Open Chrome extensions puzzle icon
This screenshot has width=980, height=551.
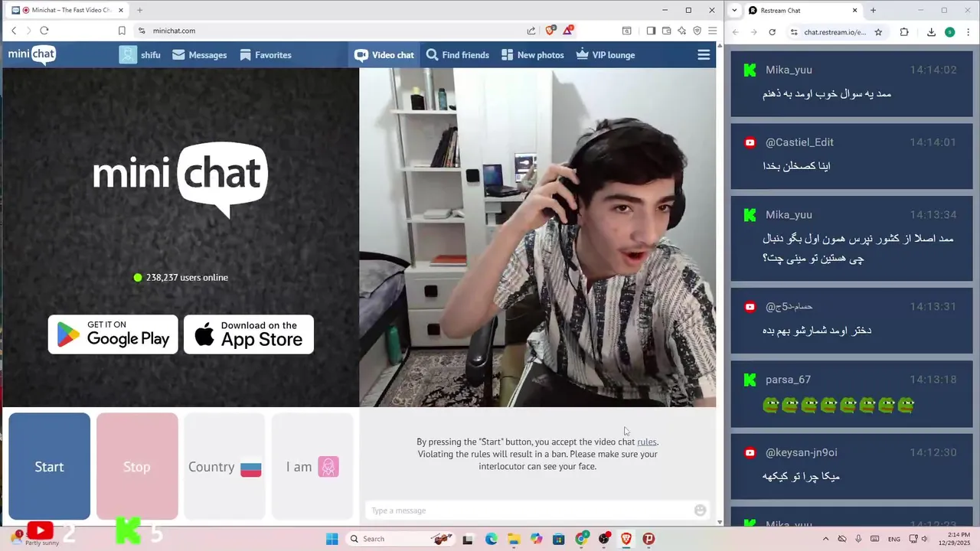click(904, 32)
